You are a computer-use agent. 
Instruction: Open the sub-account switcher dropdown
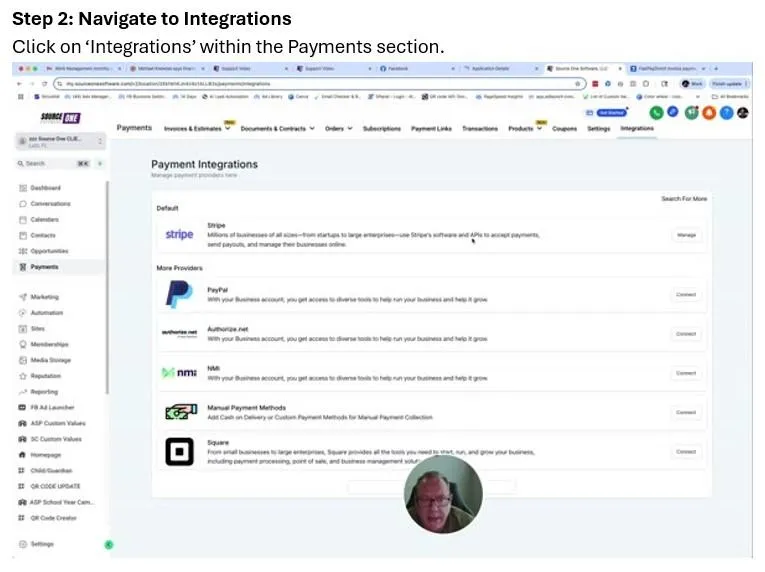[x=60, y=141]
